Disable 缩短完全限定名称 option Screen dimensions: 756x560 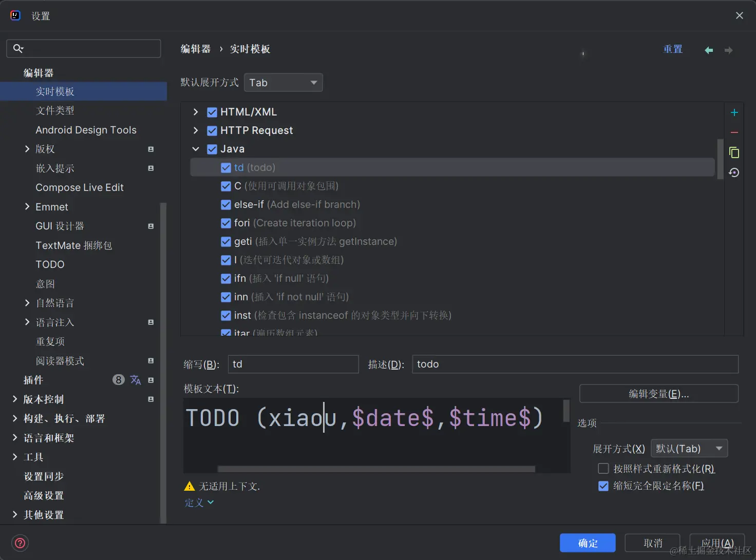point(603,486)
